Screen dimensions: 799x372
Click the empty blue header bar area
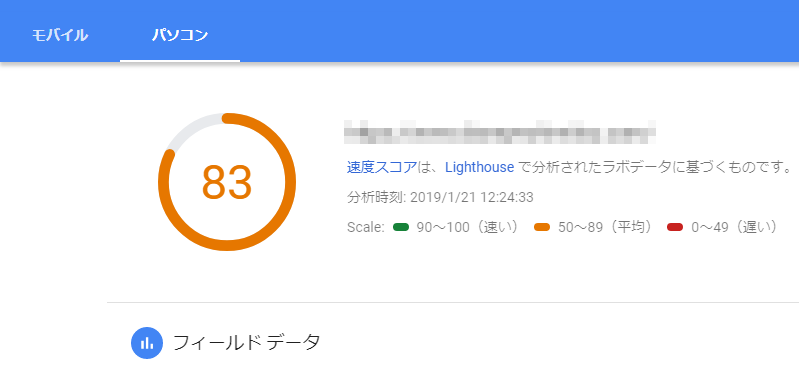click(510, 31)
